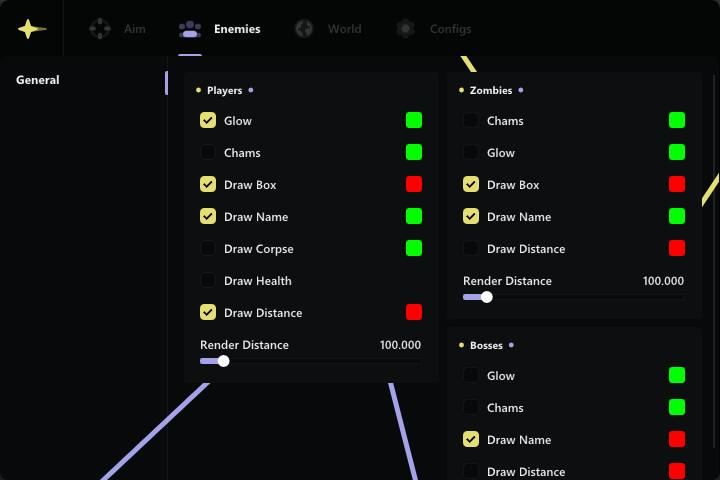720x480 pixels.
Task: Toggle Zombies Draw Box checkbox
Action: pyautogui.click(x=471, y=185)
